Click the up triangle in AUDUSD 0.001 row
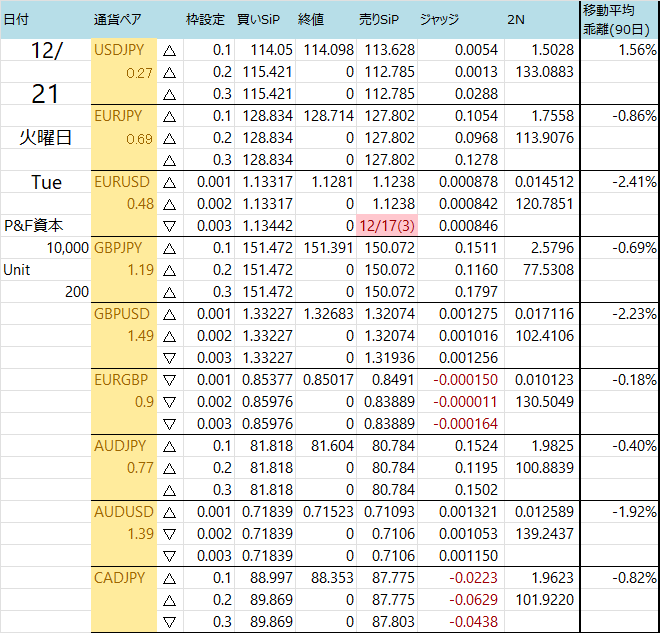 click(x=170, y=513)
